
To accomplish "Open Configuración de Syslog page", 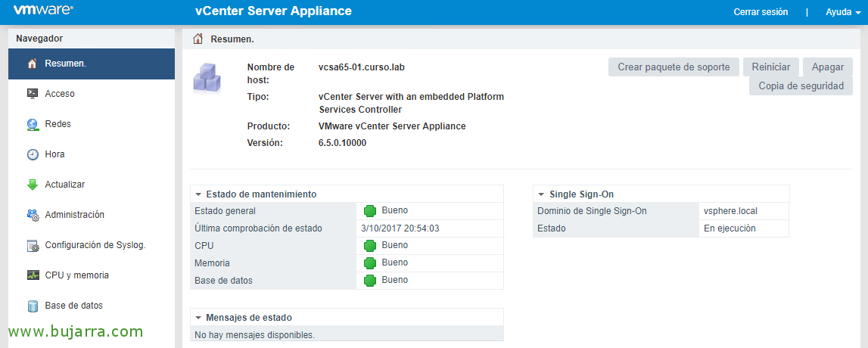I will coord(92,244).
